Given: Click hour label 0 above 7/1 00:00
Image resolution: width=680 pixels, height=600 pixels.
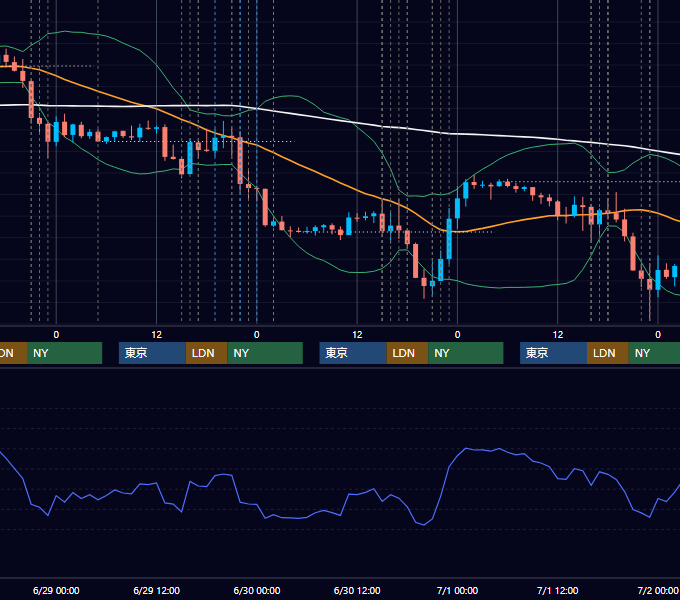Looking at the screenshot, I should point(457,335).
